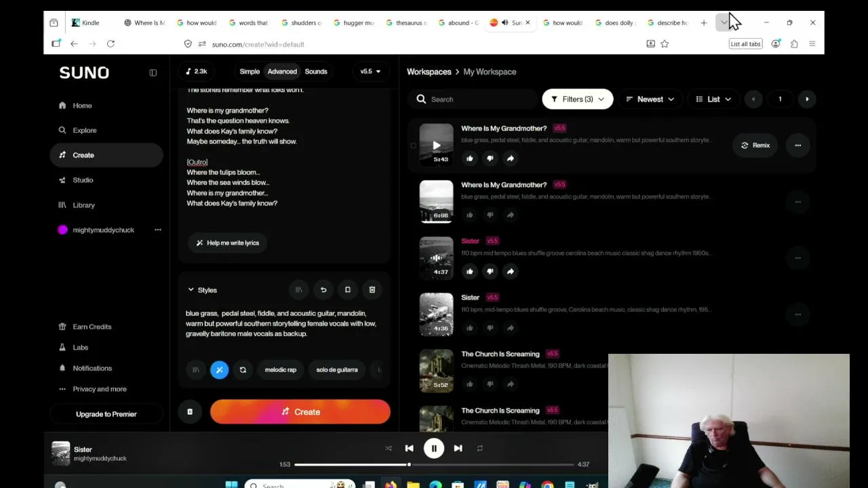Refresh style suggestions

[x=243, y=370]
